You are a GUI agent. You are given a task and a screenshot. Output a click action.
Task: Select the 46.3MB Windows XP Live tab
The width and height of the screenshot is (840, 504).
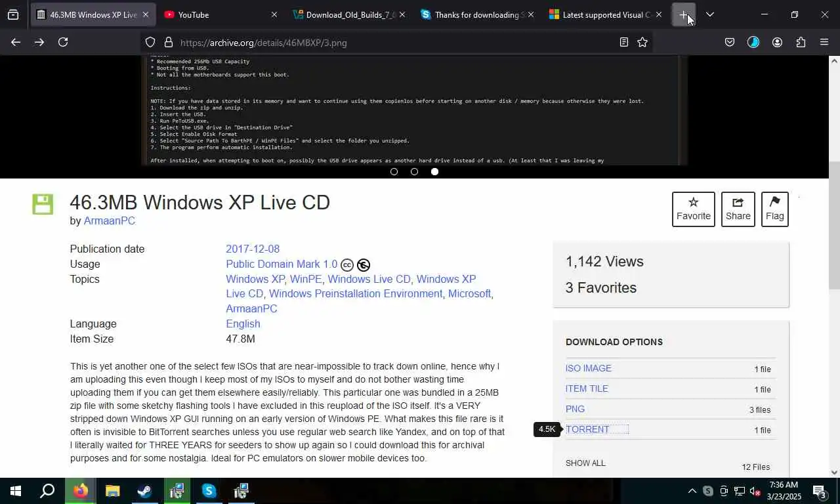pyautogui.click(x=93, y=14)
